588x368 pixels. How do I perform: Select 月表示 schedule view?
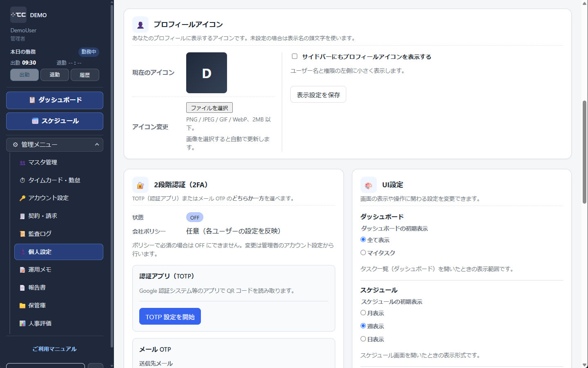(x=363, y=313)
